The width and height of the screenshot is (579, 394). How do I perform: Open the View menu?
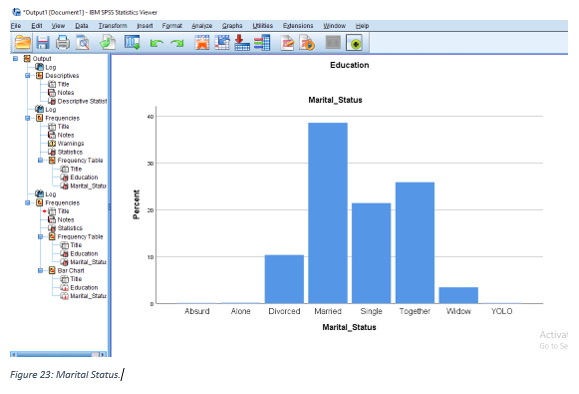58,25
